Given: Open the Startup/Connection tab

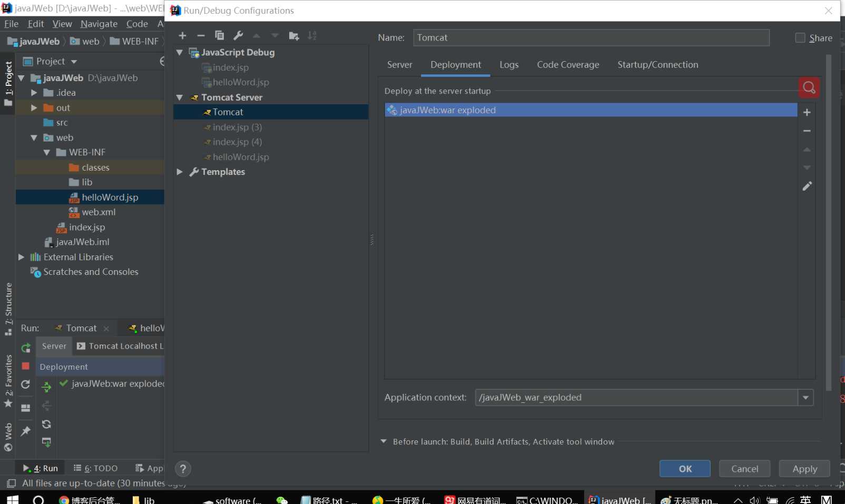Looking at the screenshot, I should point(657,65).
